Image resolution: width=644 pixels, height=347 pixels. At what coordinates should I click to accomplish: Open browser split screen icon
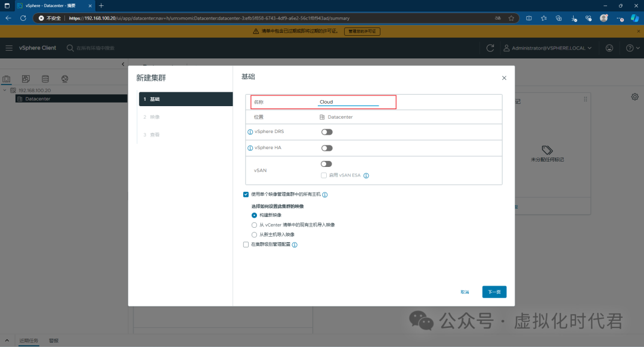(x=529, y=18)
